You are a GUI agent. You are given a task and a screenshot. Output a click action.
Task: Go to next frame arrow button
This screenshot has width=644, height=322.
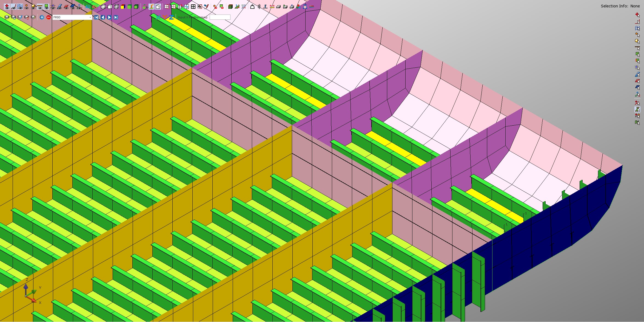109,17
